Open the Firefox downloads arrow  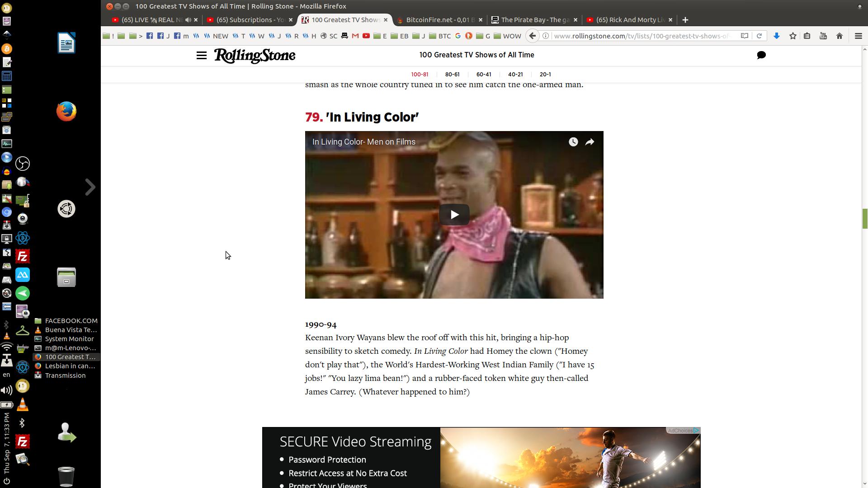click(777, 36)
